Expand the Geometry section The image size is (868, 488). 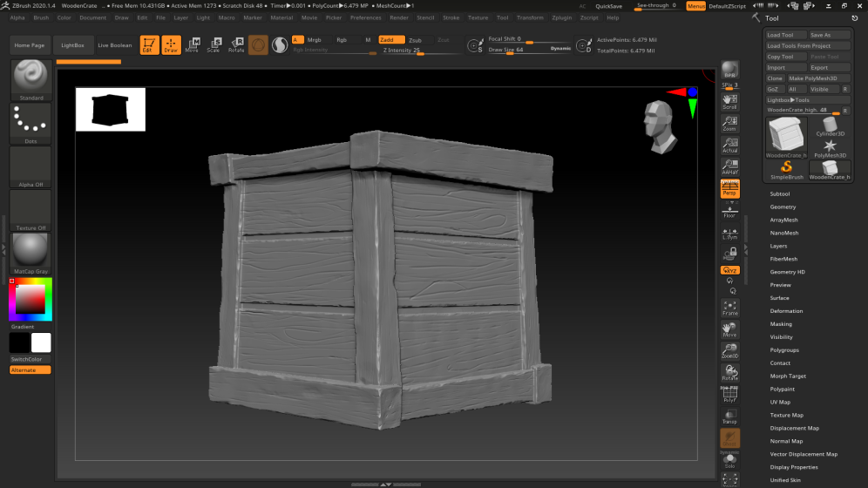[x=783, y=207]
